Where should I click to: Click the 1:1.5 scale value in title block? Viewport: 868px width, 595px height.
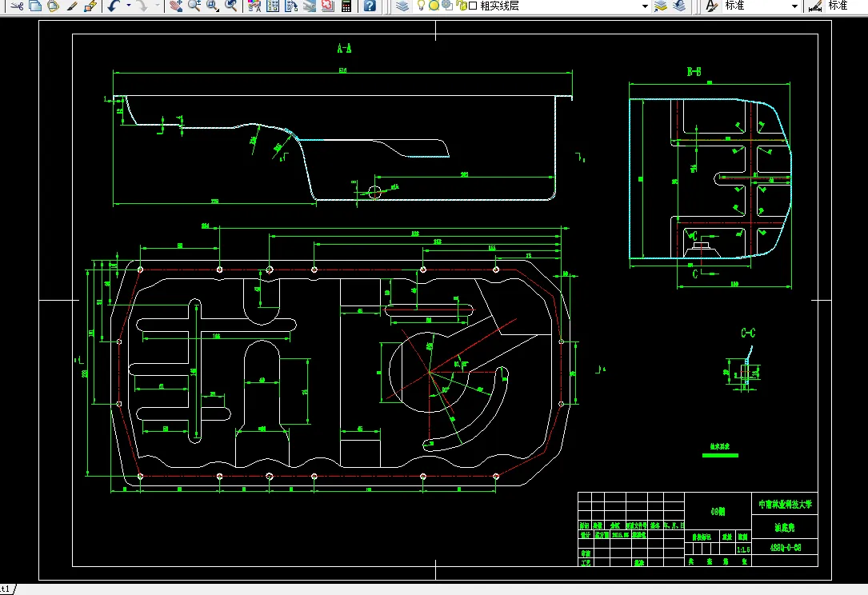743,549
